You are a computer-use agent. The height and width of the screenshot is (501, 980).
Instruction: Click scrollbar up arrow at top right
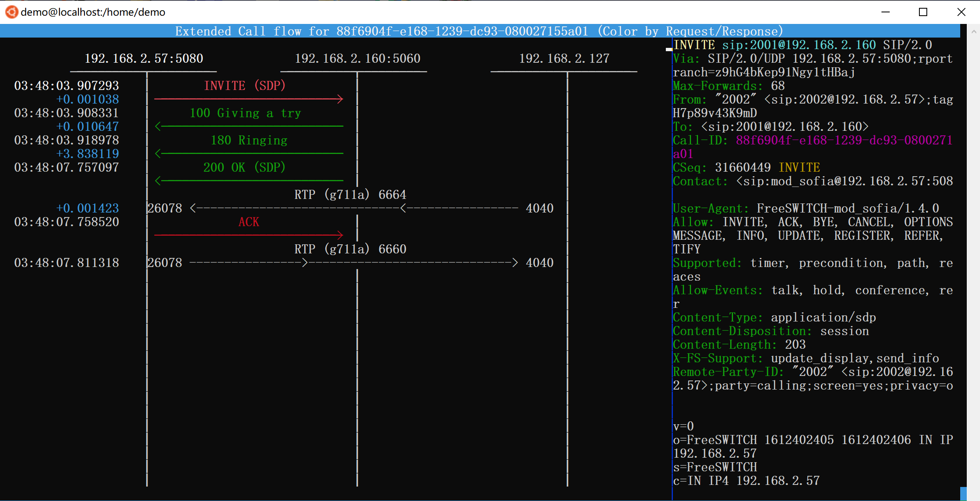(973, 31)
